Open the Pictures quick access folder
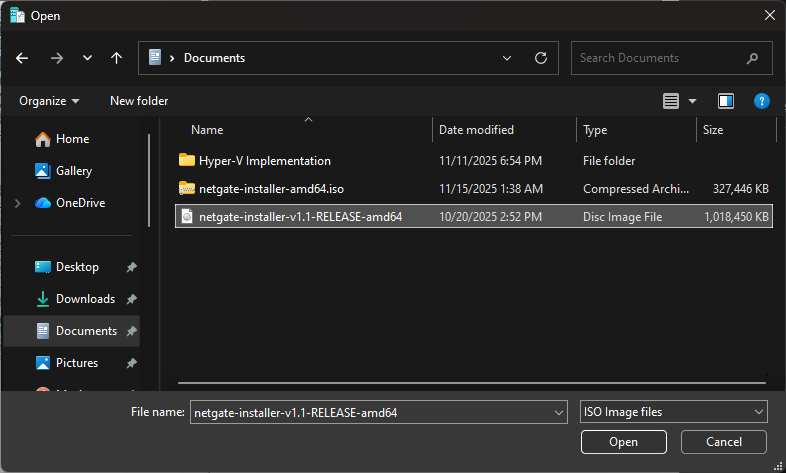Screen dimensions: 786x473 [x=77, y=363]
